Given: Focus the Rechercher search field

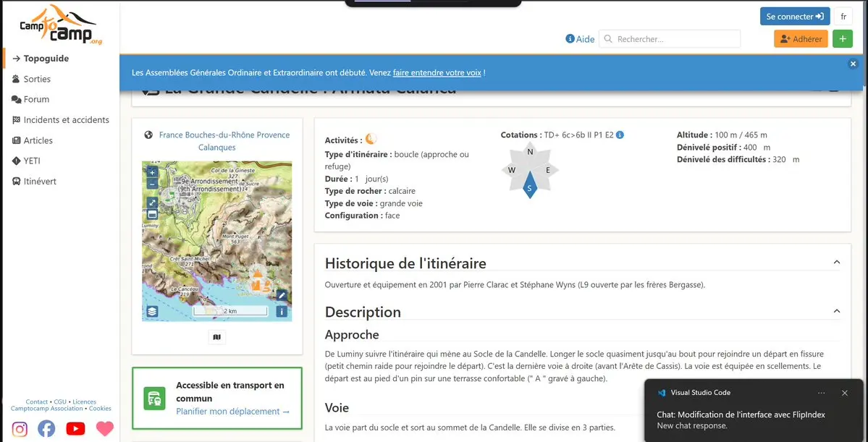Looking at the screenshot, I should coord(670,39).
